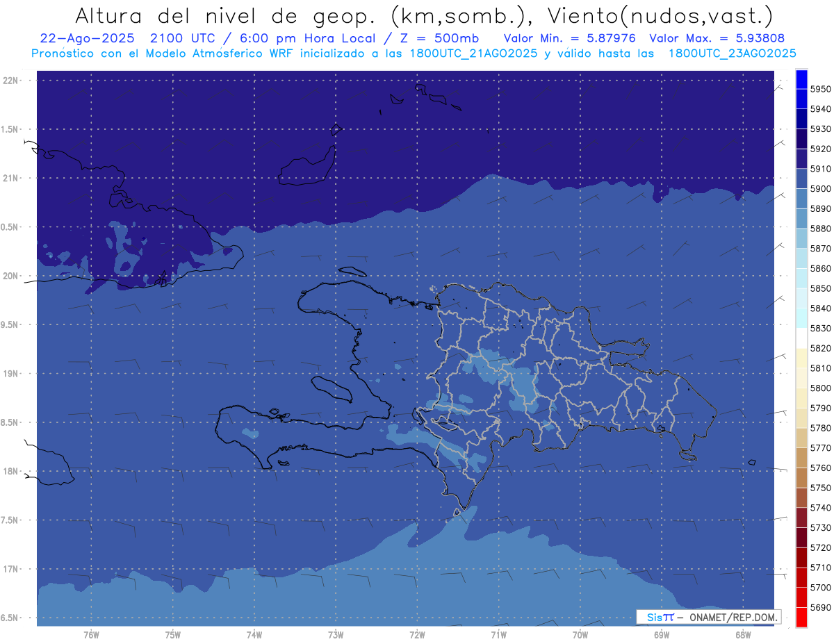Click the legend swatch between 5870 and 5880
This screenshot has height=644, width=834.
(x=801, y=239)
